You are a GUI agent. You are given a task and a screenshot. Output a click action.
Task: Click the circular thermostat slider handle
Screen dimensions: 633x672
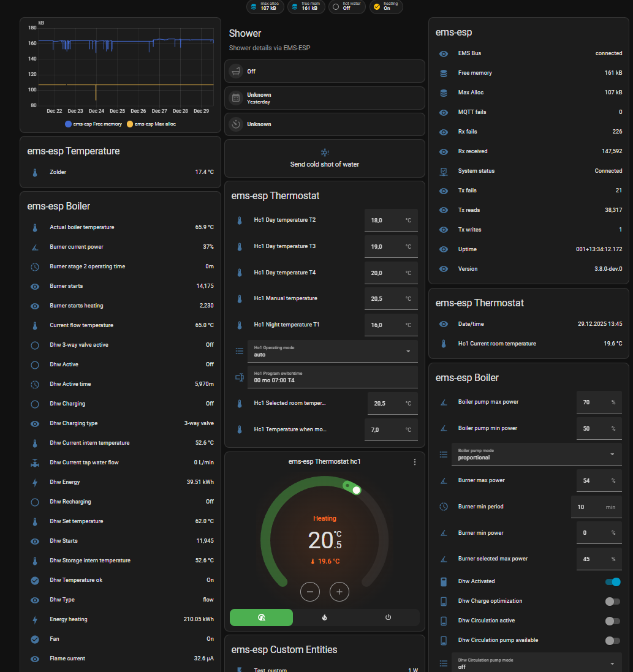357,490
